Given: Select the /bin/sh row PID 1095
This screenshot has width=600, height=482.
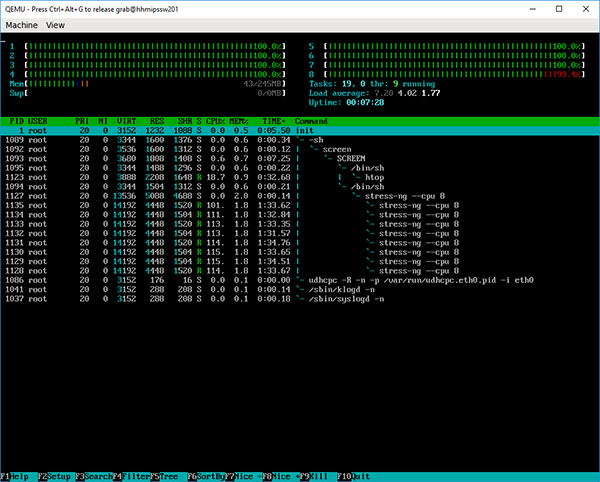Looking at the screenshot, I should point(300,168).
